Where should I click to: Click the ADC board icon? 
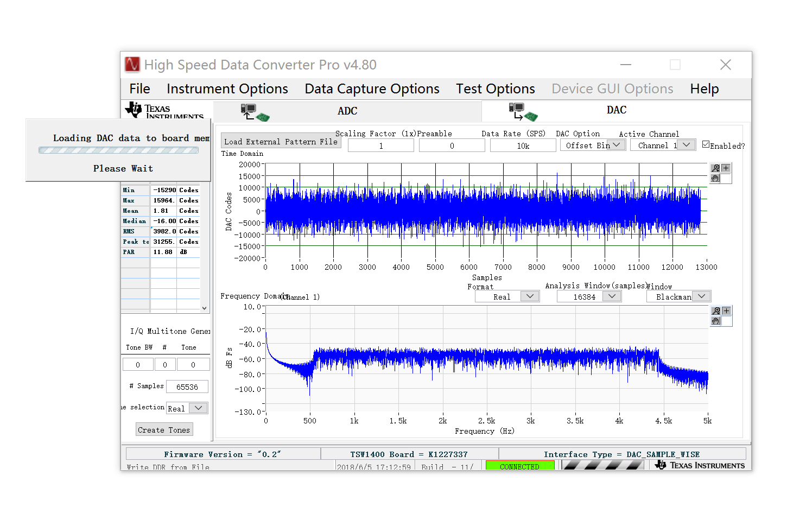pyautogui.click(x=255, y=112)
